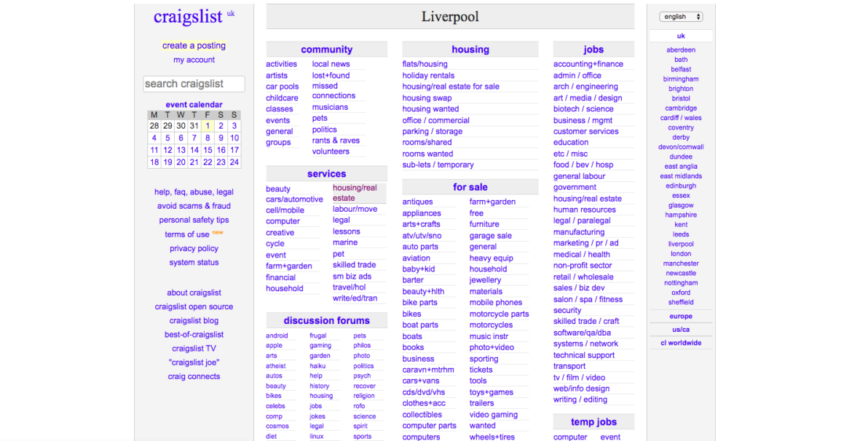The width and height of the screenshot is (868, 441).
Task: Open software/qa/dba jobs link
Action: coord(582,333)
